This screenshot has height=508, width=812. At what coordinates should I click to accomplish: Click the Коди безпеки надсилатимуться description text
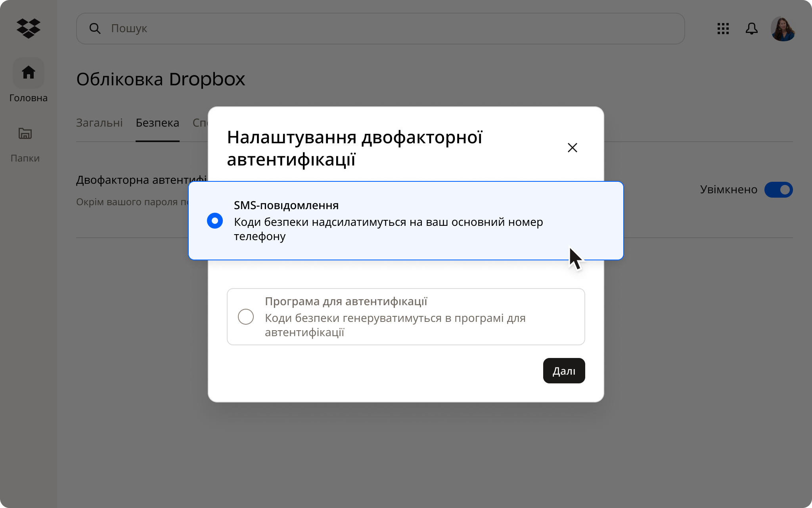[x=389, y=229]
